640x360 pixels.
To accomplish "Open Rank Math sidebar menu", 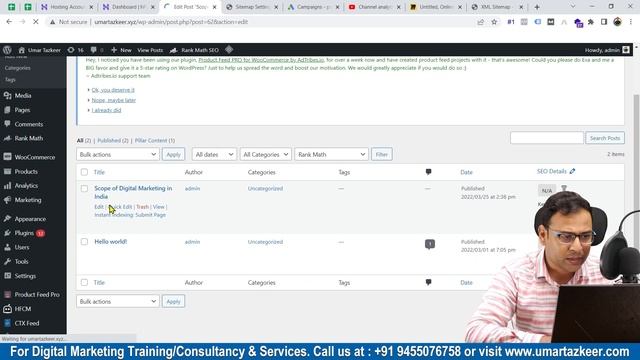I will (29, 138).
